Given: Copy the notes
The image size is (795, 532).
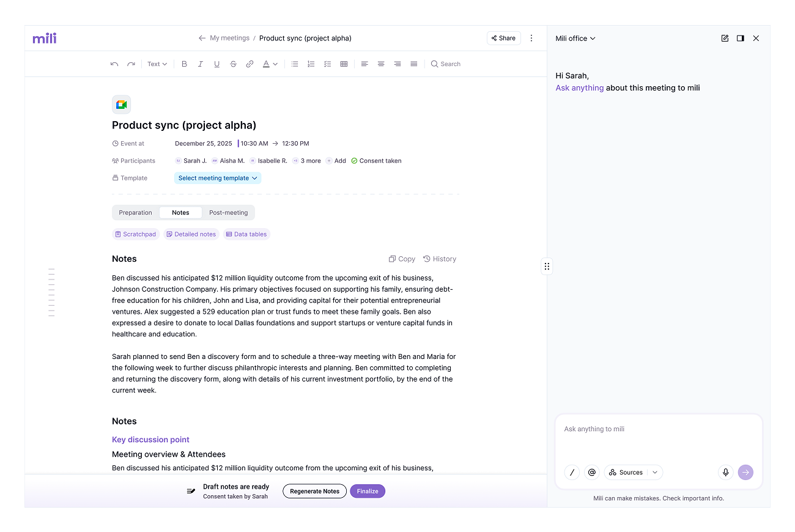Looking at the screenshot, I should click(402, 259).
